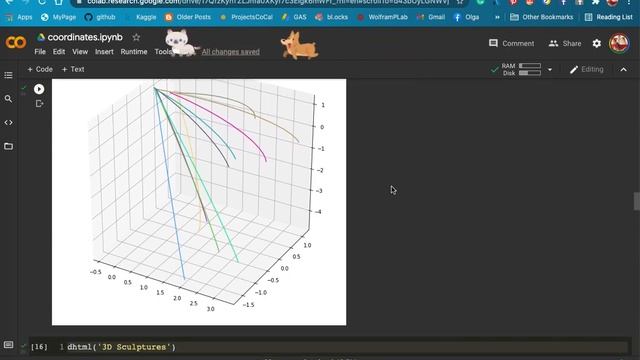Open the MyPage bookmark

[59, 17]
